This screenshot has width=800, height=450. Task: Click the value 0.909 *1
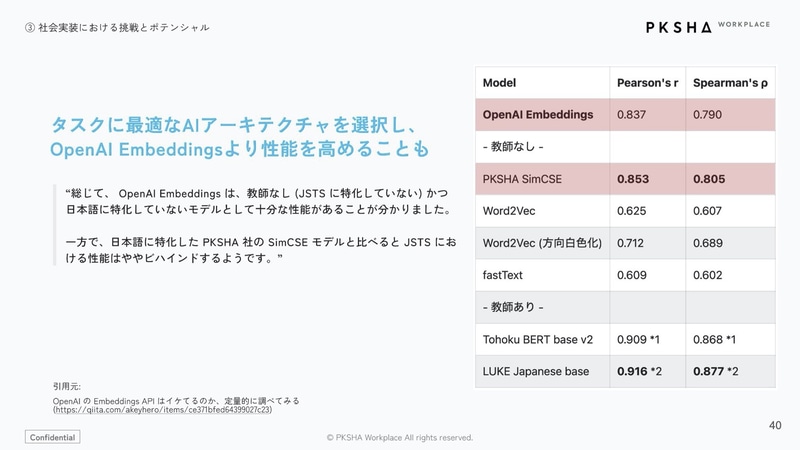638,340
